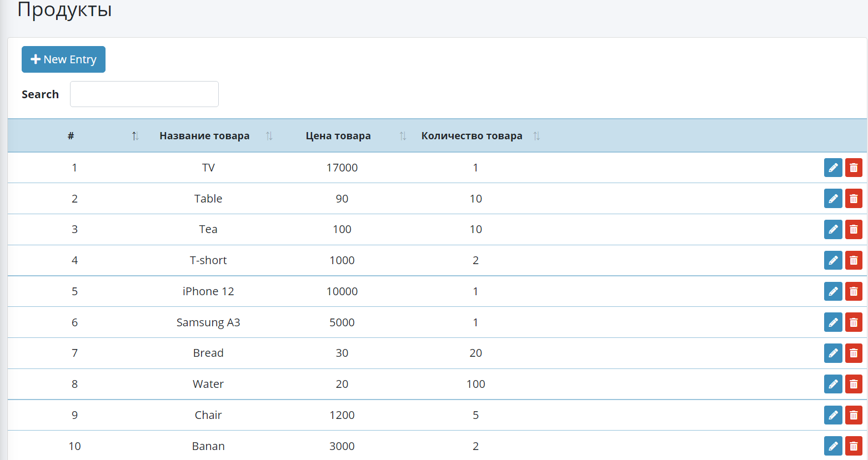The width and height of the screenshot is (868, 460).
Task: Select the iPhone 12 name cell
Action: (x=208, y=291)
